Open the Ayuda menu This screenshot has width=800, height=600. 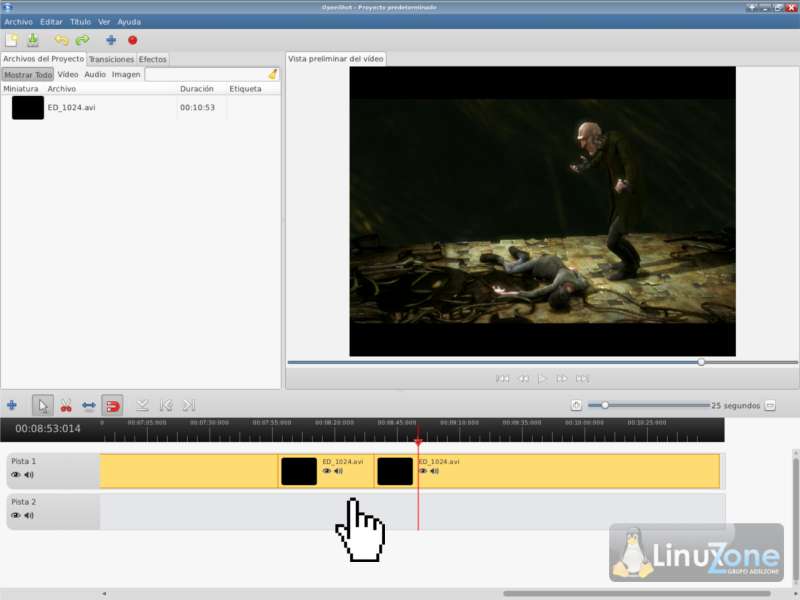(x=129, y=22)
